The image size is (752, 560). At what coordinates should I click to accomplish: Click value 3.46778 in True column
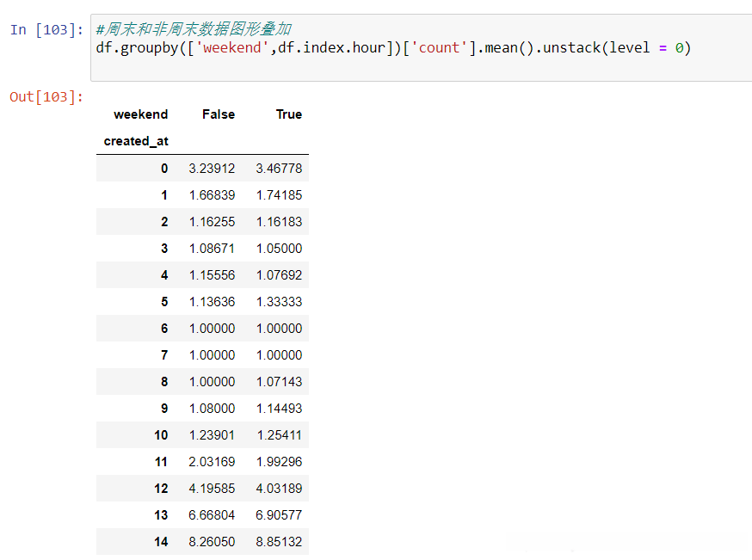click(279, 169)
